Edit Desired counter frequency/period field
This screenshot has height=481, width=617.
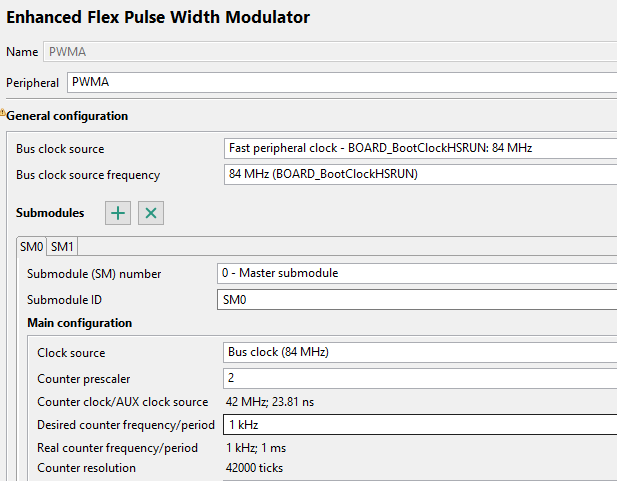419,425
